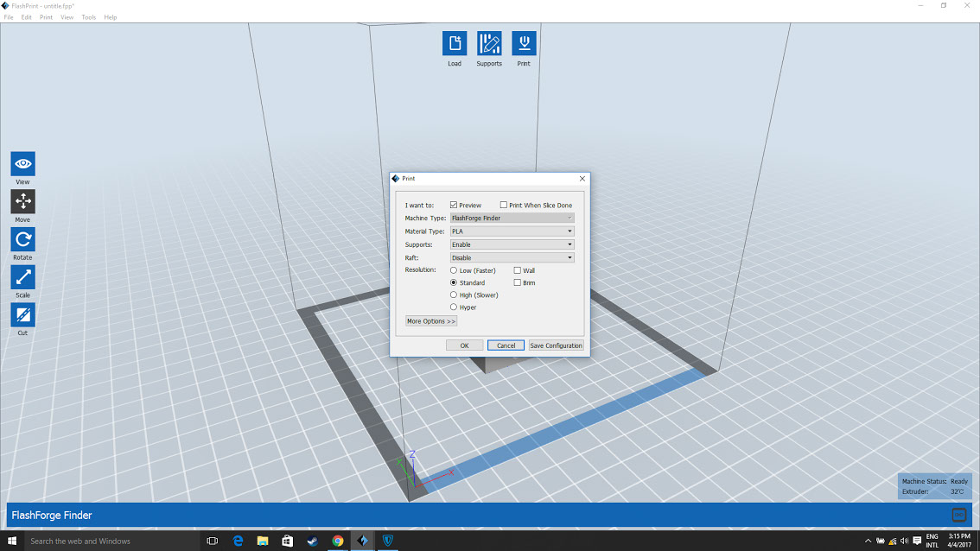This screenshot has width=980, height=551.
Task: Open the Material Type dropdown
Action: (x=512, y=231)
